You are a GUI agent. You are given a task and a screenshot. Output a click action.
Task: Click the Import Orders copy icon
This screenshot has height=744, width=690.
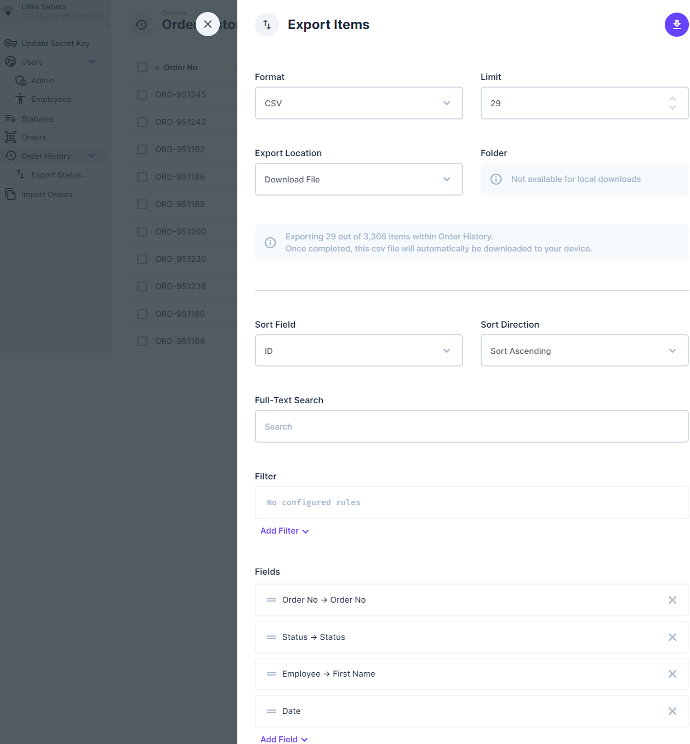click(10, 194)
